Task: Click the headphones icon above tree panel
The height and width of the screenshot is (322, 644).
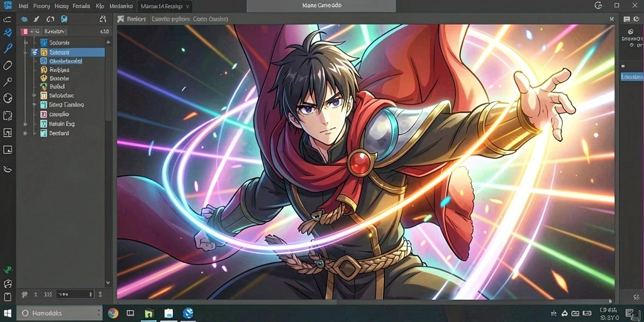Action: point(50,19)
